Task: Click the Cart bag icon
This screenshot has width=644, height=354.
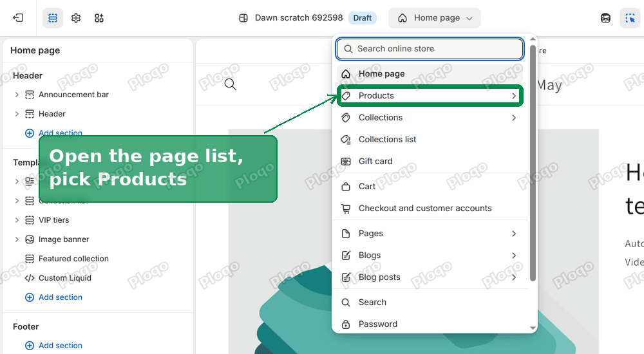Action: point(346,187)
